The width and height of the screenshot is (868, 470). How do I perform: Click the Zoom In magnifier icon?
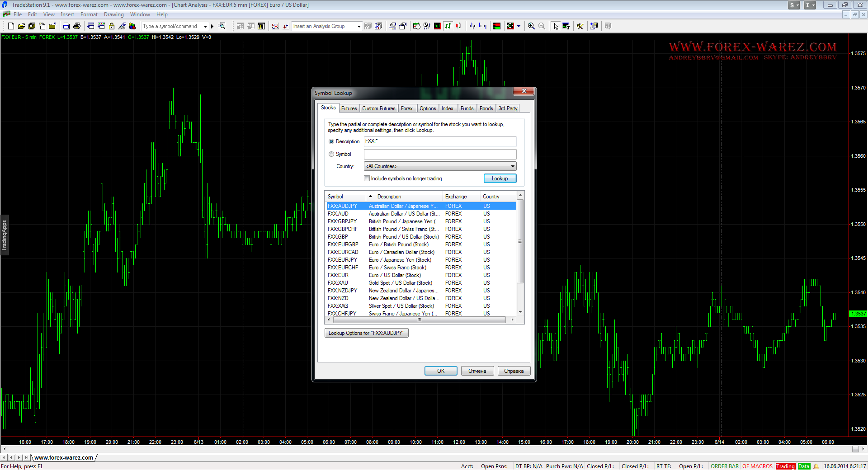[x=531, y=26]
